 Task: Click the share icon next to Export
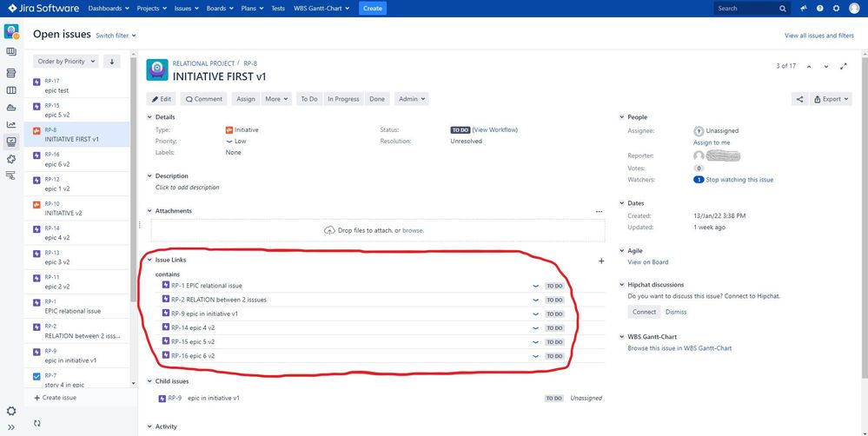[x=799, y=99]
